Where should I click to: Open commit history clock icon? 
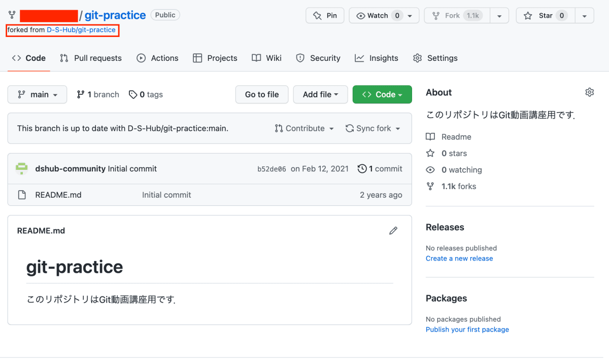pyautogui.click(x=362, y=169)
